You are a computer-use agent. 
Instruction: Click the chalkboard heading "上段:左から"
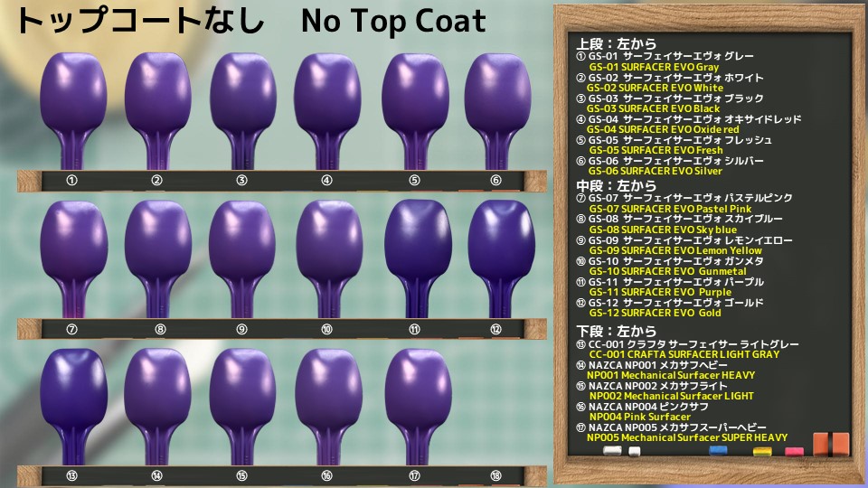click(616, 43)
